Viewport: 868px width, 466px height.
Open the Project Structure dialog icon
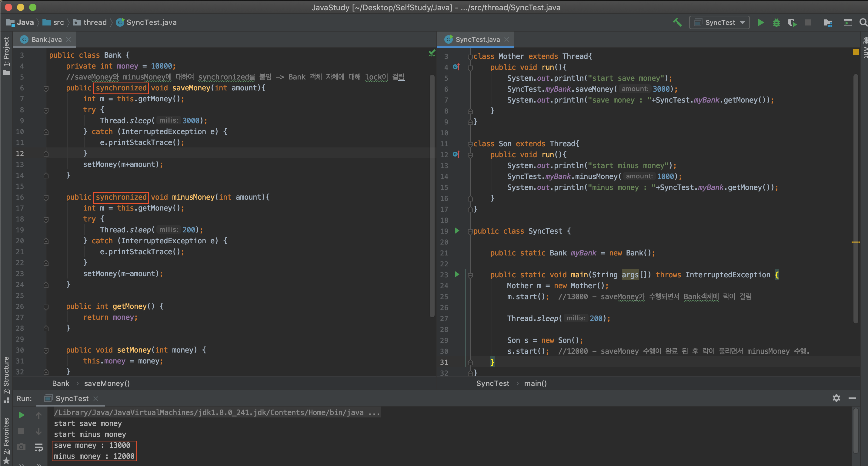[828, 22]
